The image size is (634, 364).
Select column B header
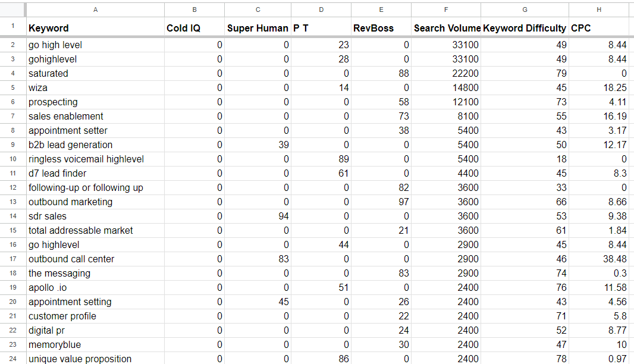click(x=194, y=10)
